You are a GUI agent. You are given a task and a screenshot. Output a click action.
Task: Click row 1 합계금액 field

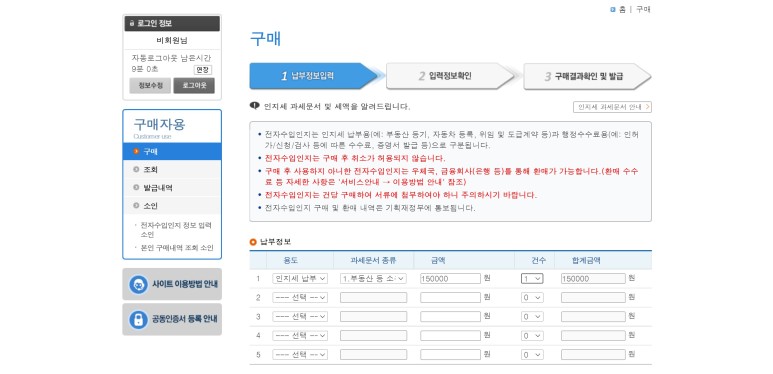(593, 278)
